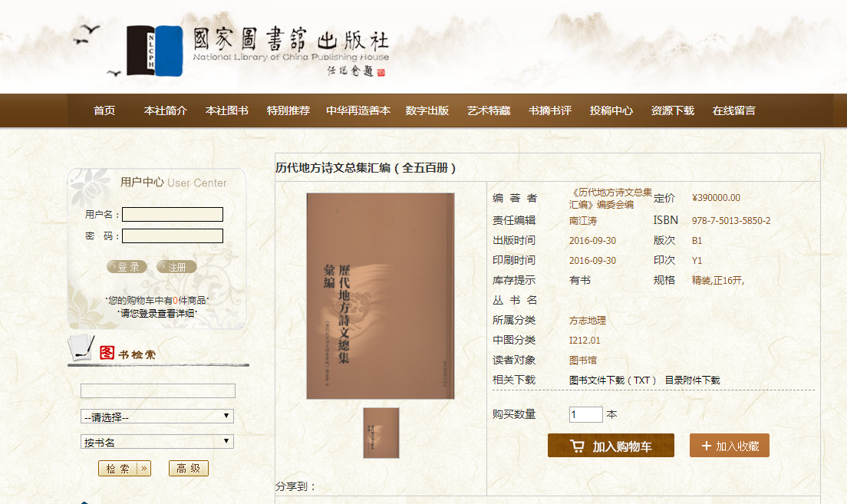This screenshot has width=847, height=504.
Task: Open 本社图书 in navigation bar
Action: pyautogui.click(x=226, y=110)
